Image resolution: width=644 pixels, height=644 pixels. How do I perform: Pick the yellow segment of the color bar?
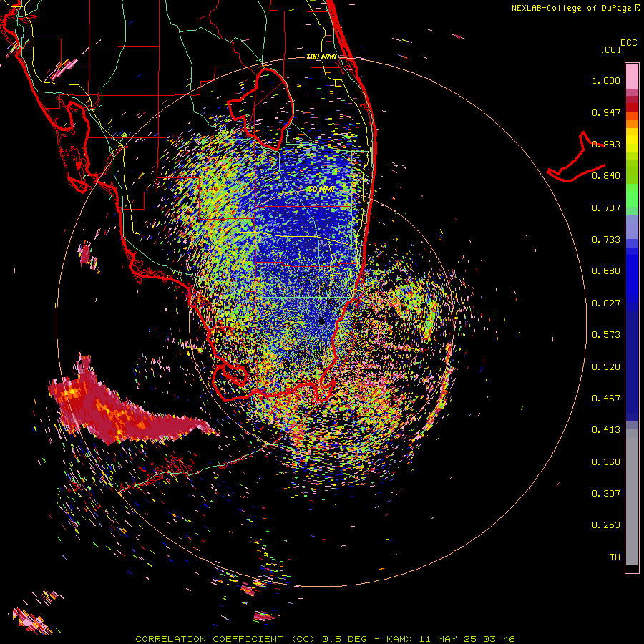pos(632,141)
